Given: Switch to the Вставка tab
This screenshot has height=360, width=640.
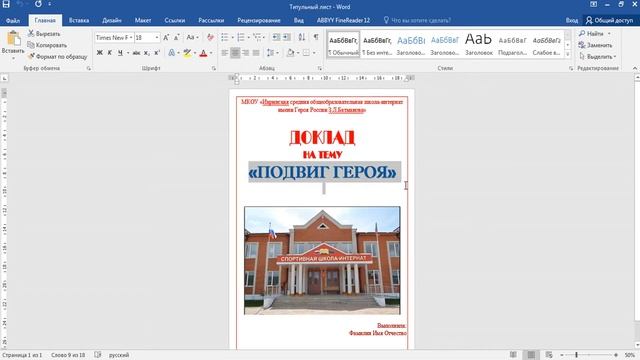Looking at the screenshot, I should [x=79, y=20].
